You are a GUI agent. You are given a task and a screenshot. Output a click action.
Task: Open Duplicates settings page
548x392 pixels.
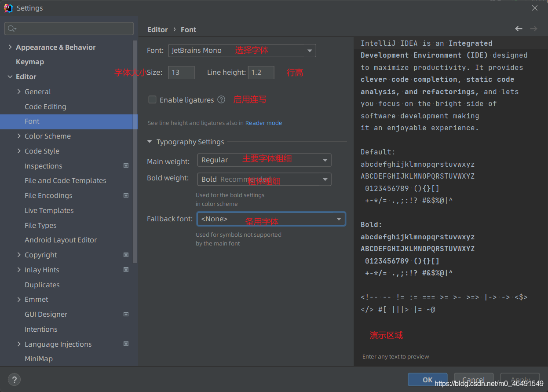point(42,285)
